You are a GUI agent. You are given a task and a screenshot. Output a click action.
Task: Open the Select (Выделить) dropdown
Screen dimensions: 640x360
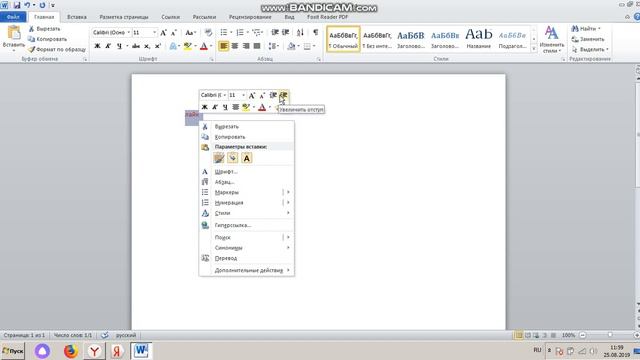point(590,49)
